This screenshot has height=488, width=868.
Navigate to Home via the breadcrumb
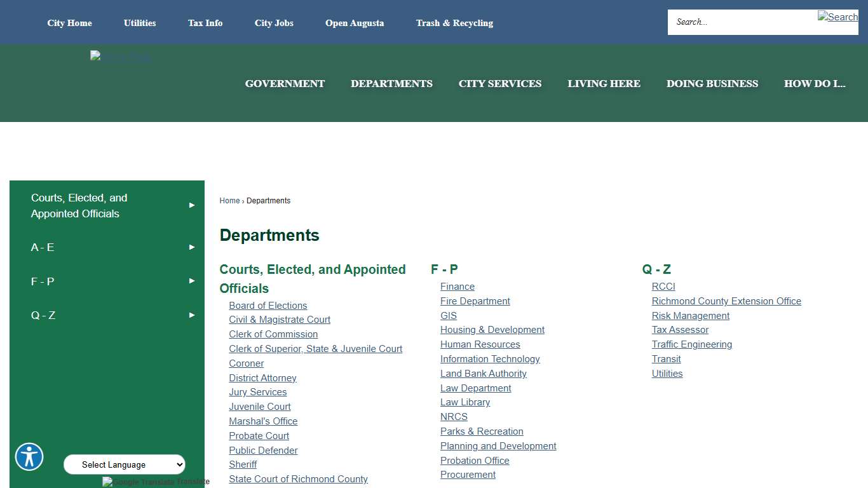229,200
